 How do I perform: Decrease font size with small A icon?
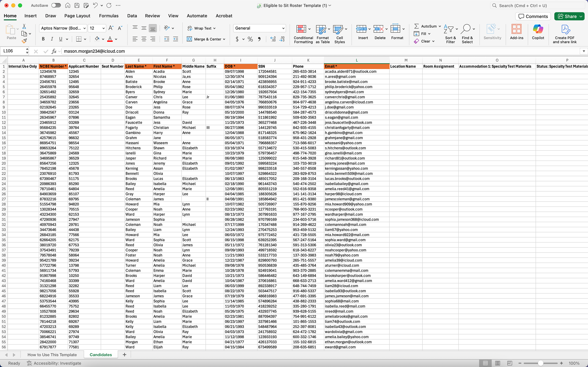tap(120, 28)
